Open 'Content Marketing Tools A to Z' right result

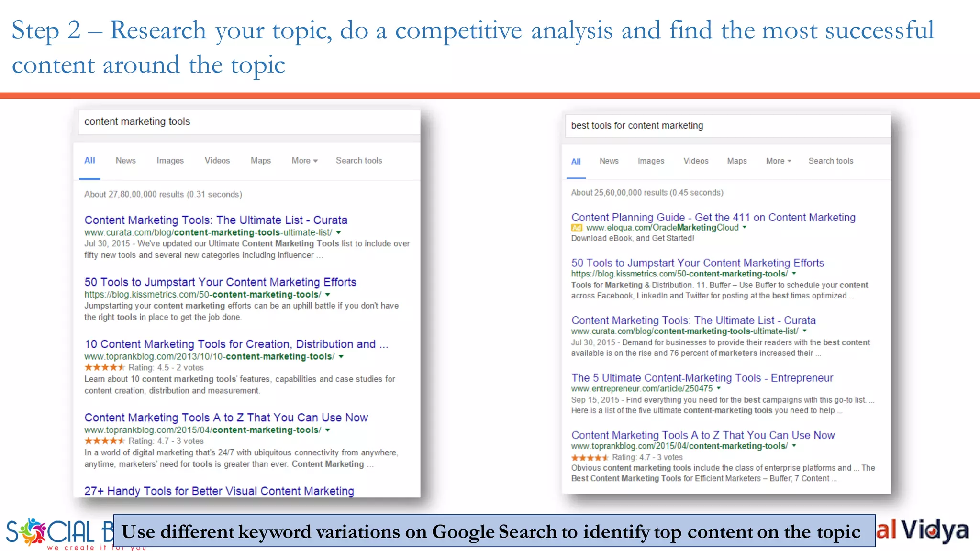[x=703, y=435]
